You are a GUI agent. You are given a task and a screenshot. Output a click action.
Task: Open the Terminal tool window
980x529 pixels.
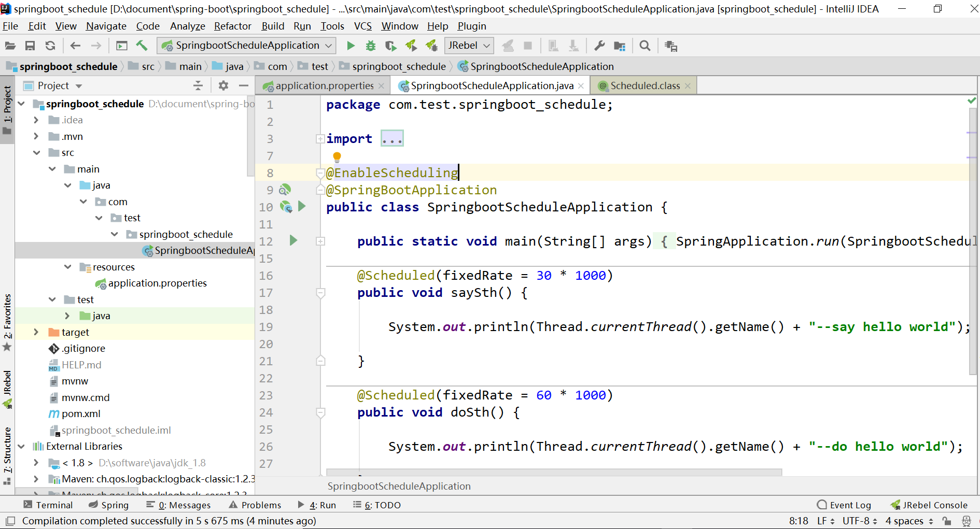[48, 505]
